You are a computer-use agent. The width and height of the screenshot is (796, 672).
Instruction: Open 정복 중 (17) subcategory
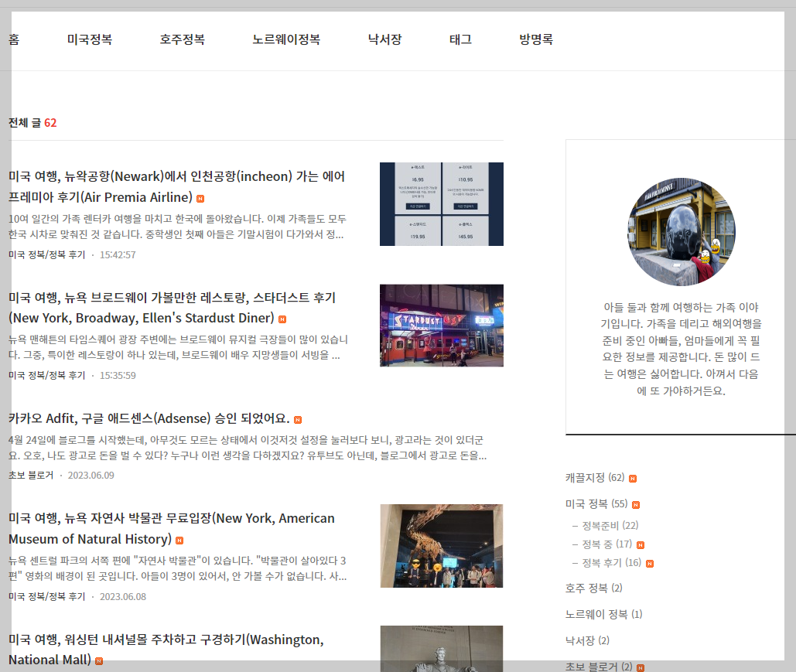[606, 544]
